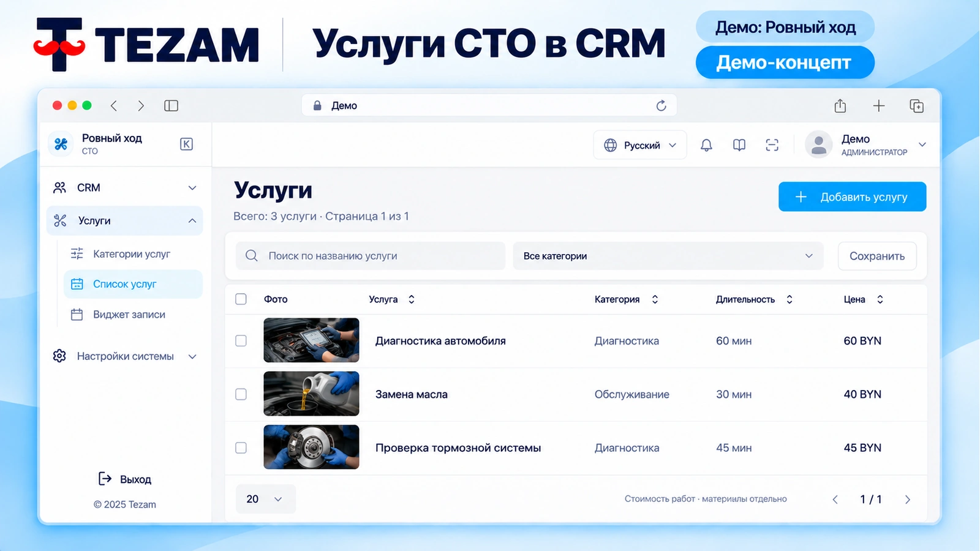Click the globe language icon

(611, 145)
